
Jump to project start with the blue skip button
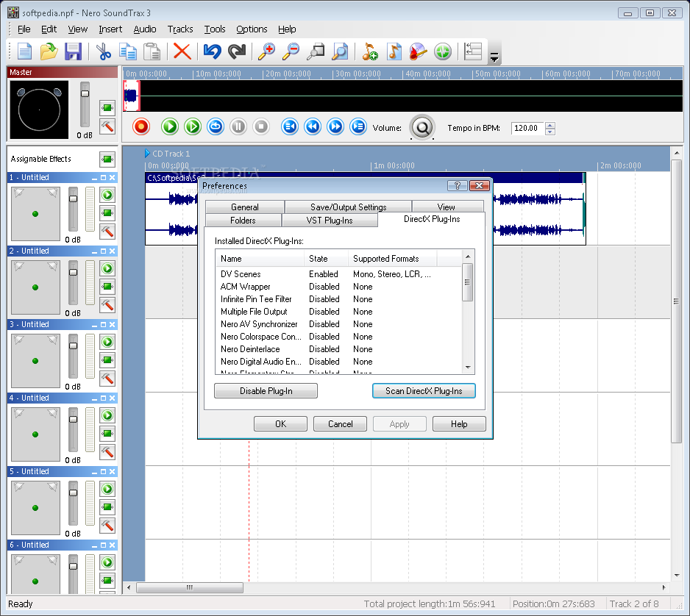tap(290, 126)
